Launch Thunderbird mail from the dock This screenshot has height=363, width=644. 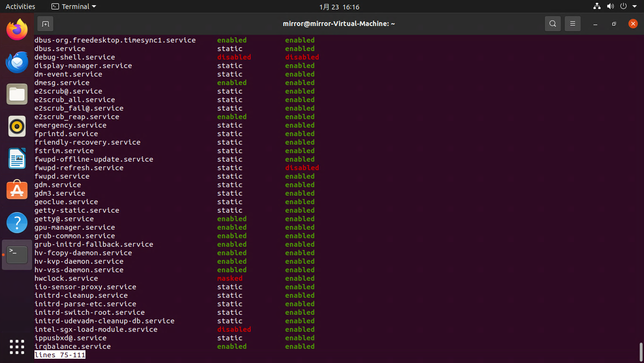[17, 62]
